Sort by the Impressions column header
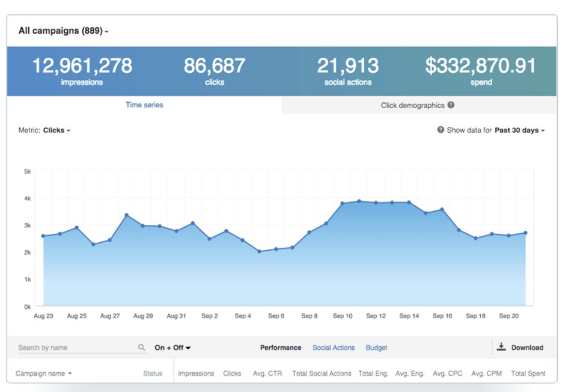The width and height of the screenshot is (565, 392). coord(196,373)
